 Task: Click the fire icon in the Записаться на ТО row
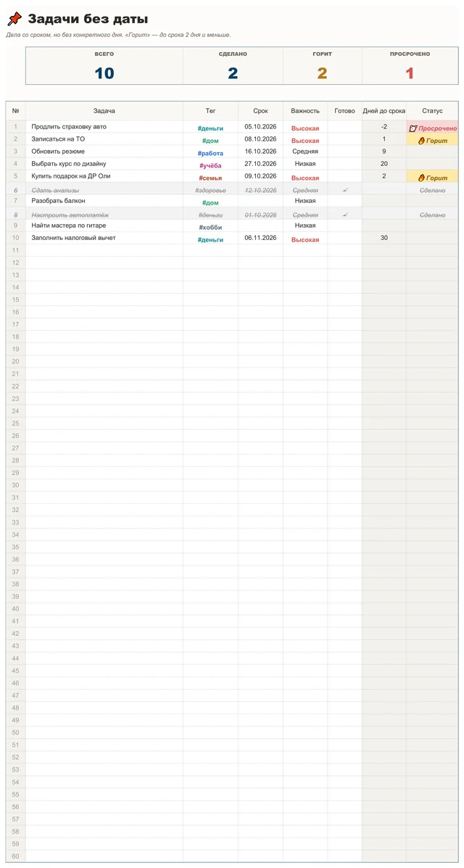click(421, 141)
